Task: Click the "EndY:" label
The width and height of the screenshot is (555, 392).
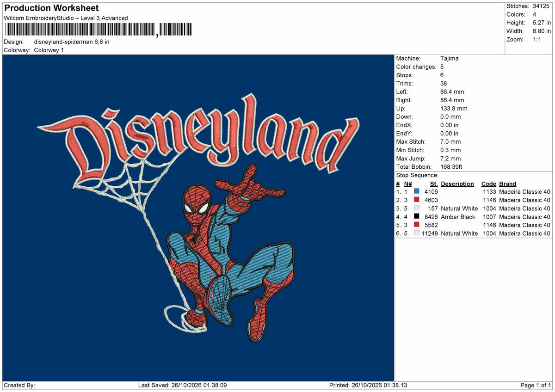Action: coord(404,134)
